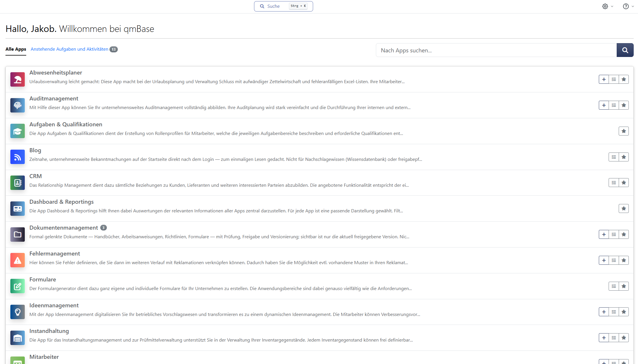The width and height of the screenshot is (638, 364).
Task: Favorite the Instandhaltung app with star
Action: tap(624, 338)
